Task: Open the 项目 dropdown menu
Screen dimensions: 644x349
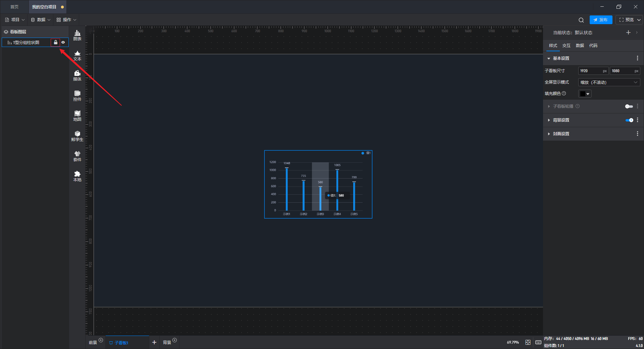Action: tap(15, 20)
